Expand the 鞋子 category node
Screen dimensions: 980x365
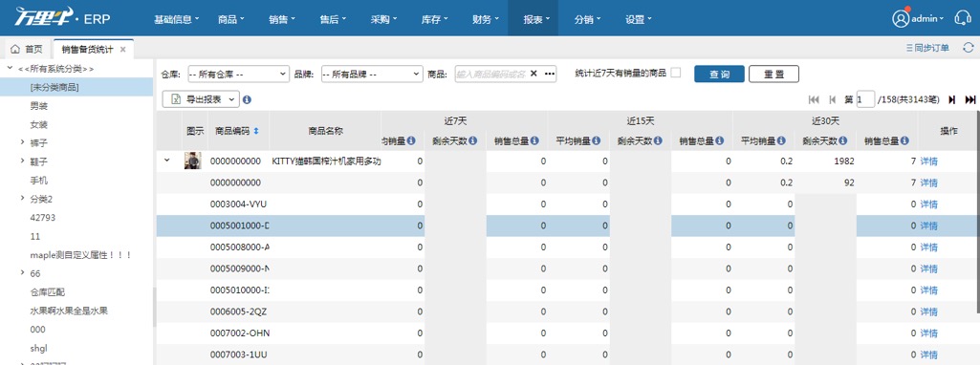click(23, 161)
